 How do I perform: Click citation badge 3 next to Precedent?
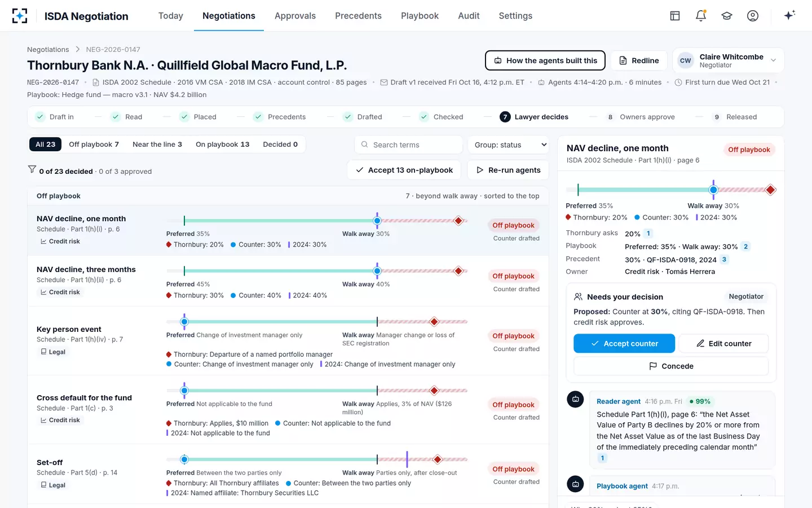[724, 260]
